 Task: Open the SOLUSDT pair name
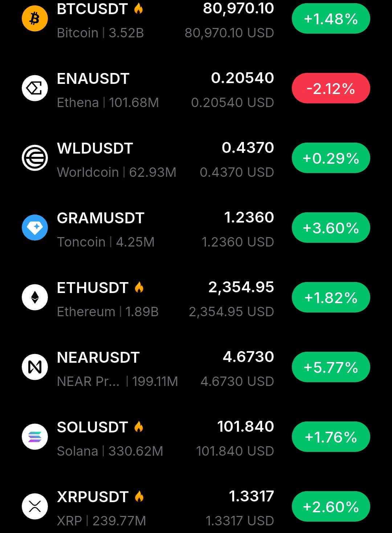click(93, 427)
